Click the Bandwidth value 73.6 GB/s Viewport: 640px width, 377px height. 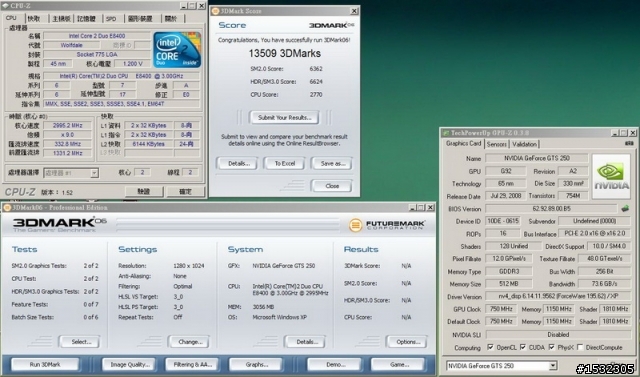pyautogui.click(x=604, y=284)
